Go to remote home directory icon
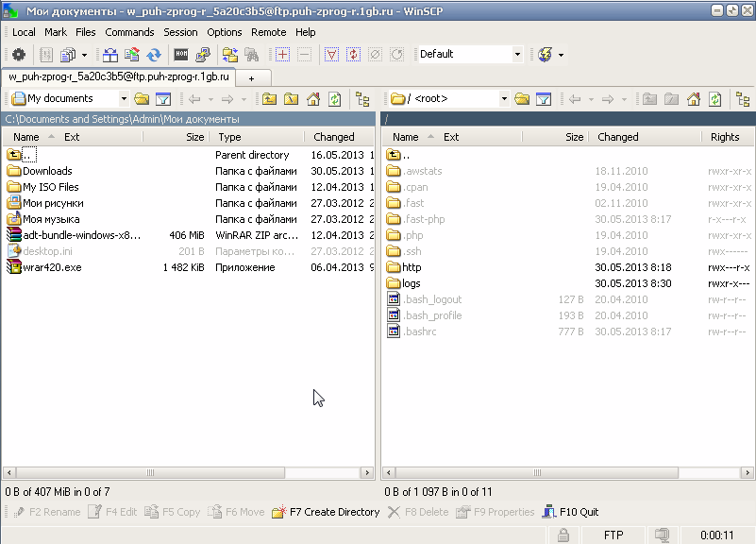The image size is (756, 544). point(694,99)
